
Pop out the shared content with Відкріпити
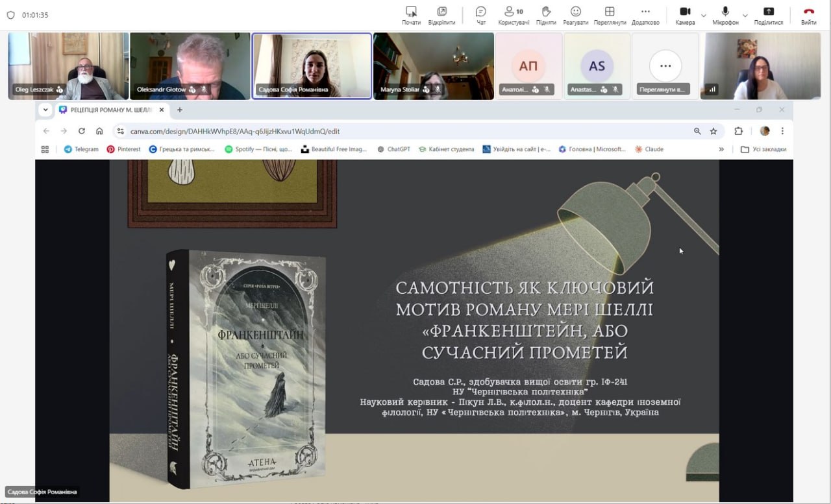(441, 16)
